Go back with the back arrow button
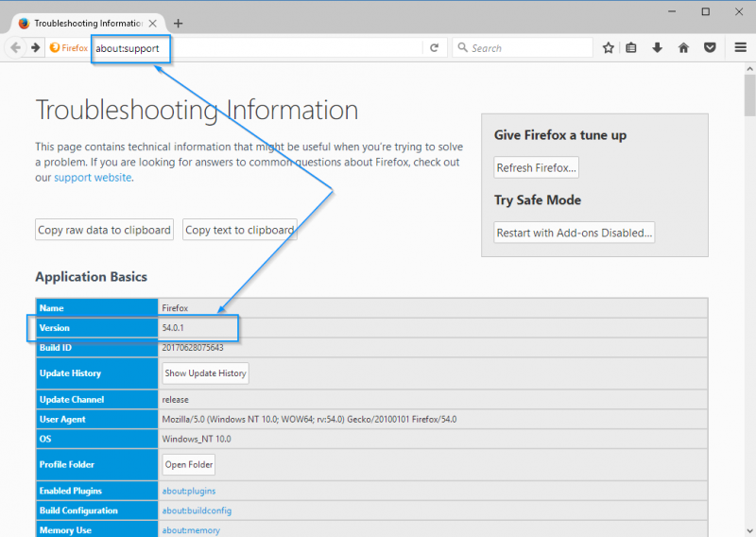The height and width of the screenshot is (537, 756). pyautogui.click(x=15, y=48)
